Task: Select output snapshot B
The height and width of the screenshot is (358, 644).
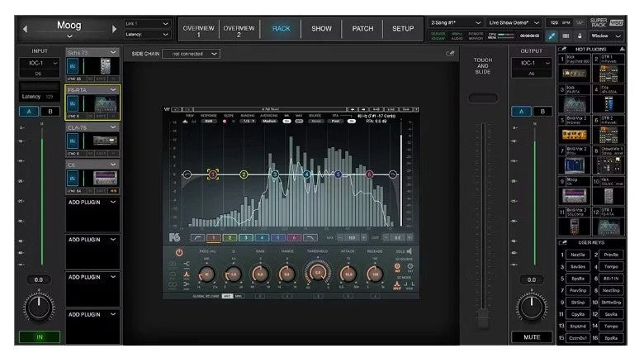Action: click(542, 111)
